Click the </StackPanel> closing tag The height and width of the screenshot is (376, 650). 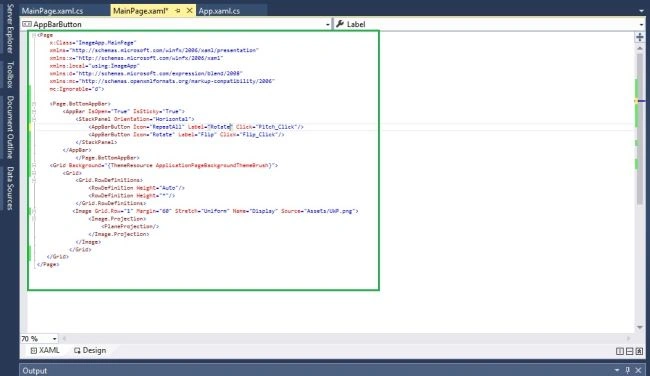[96, 142]
